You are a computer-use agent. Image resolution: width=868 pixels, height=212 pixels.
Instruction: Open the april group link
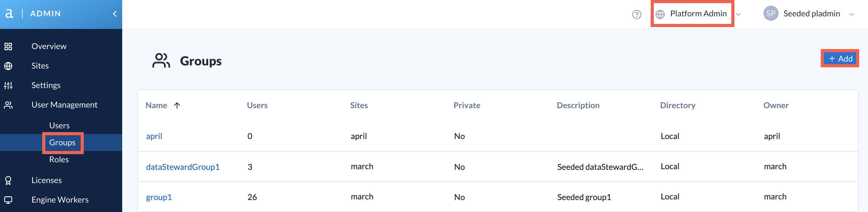154,136
